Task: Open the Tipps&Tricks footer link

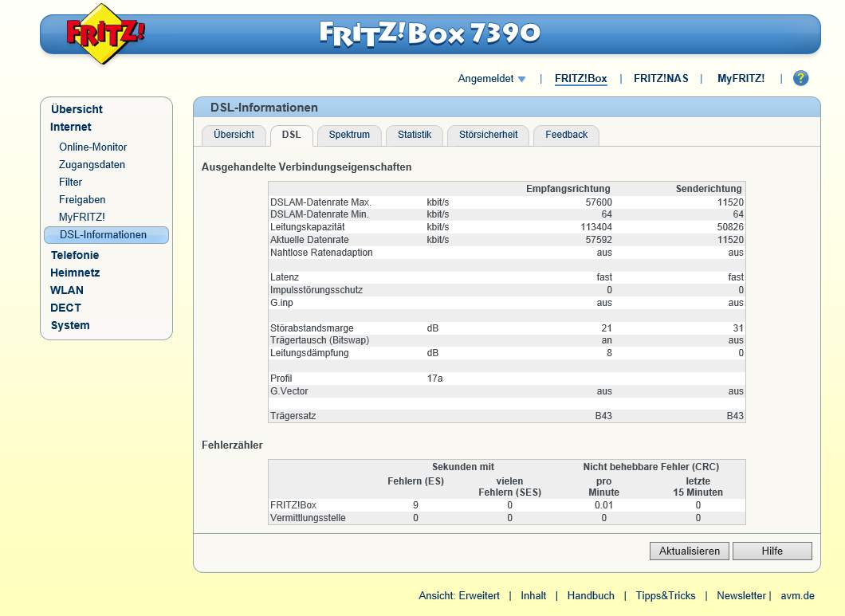Action: 666,596
